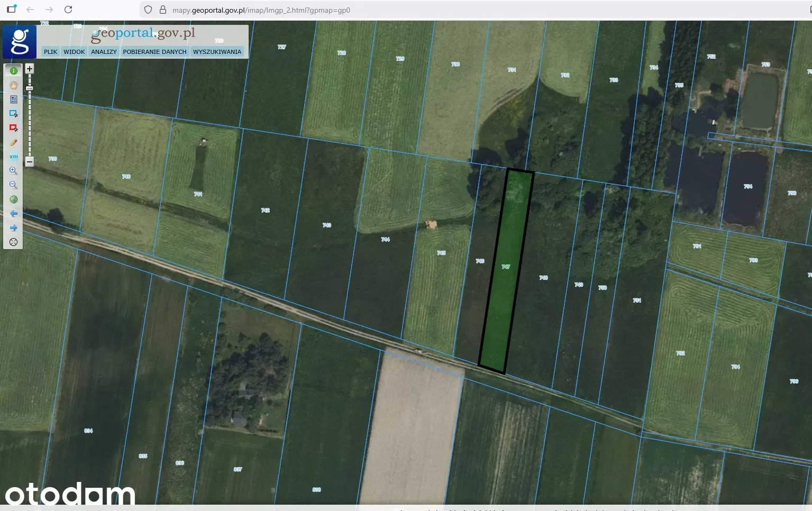Select the green info identify tool
Screen dimensions: 812x511
tap(14, 71)
